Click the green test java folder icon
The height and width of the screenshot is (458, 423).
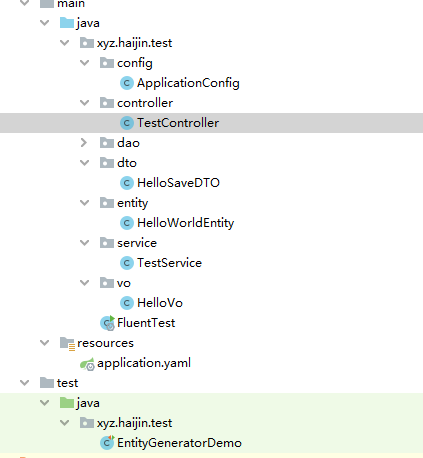67,403
